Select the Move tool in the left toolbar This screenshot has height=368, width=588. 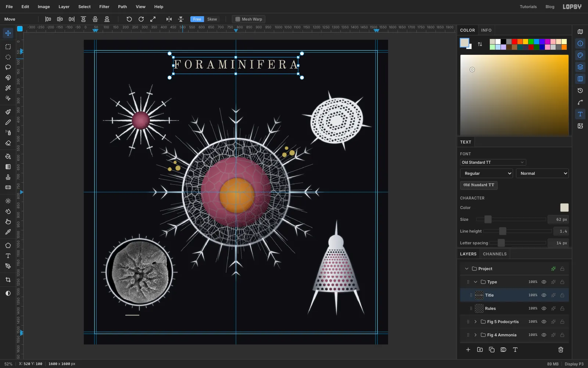coord(8,33)
